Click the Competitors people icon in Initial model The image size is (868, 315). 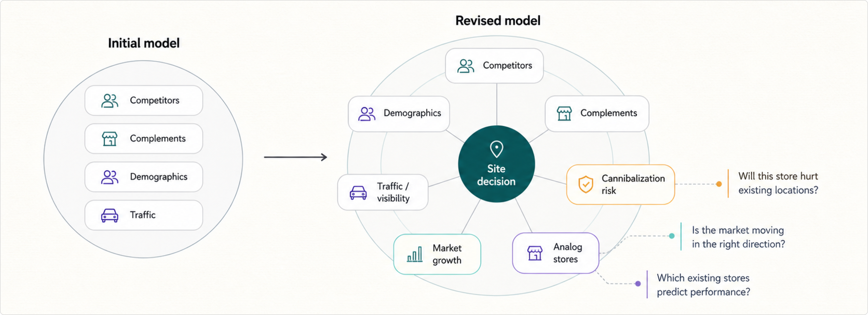coord(109,101)
